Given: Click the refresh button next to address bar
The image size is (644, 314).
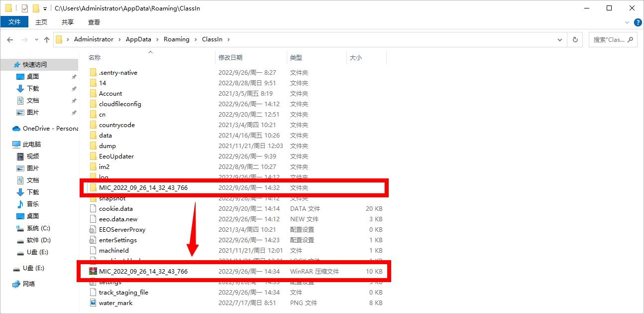Looking at the screenshot, I should (x=575, y=39).
